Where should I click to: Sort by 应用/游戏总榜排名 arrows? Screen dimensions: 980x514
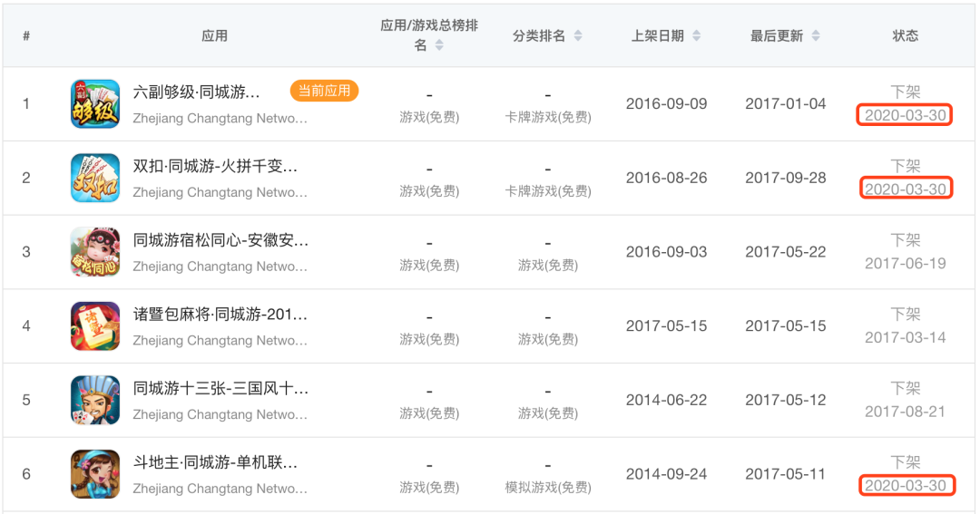pyautogui.click(x=439, y=45)
